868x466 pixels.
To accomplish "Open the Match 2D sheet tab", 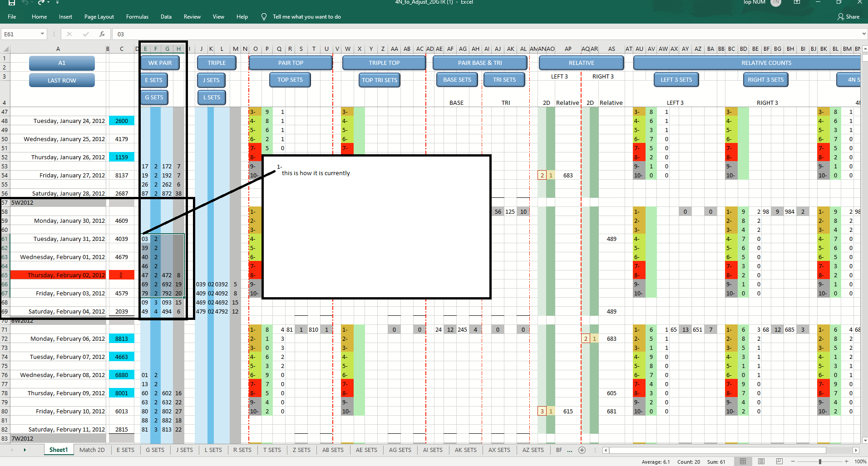I will pyautogui.click(x=92, y=450).
